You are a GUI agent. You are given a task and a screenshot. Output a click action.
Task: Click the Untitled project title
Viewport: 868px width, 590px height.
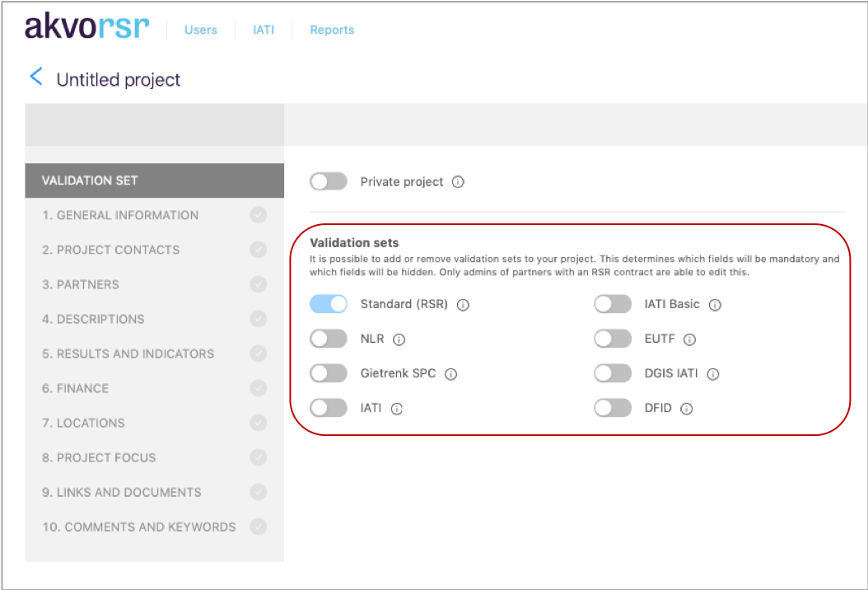tap(119, 80)
